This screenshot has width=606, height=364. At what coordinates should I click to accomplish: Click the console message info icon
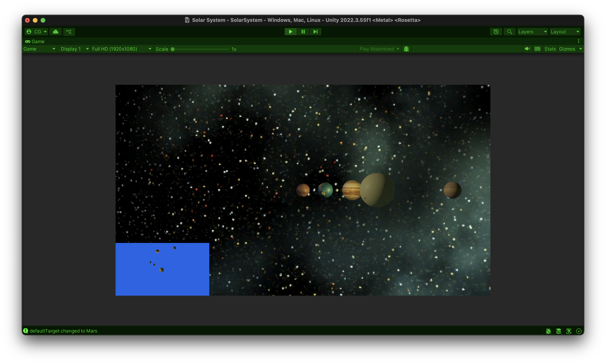26,331
